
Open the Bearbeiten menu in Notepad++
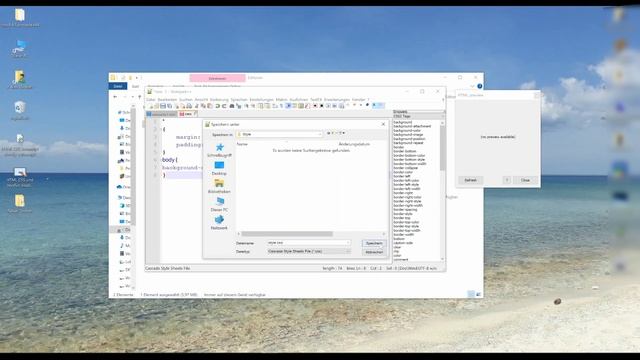pyautogui.click(x=167, y=100)
